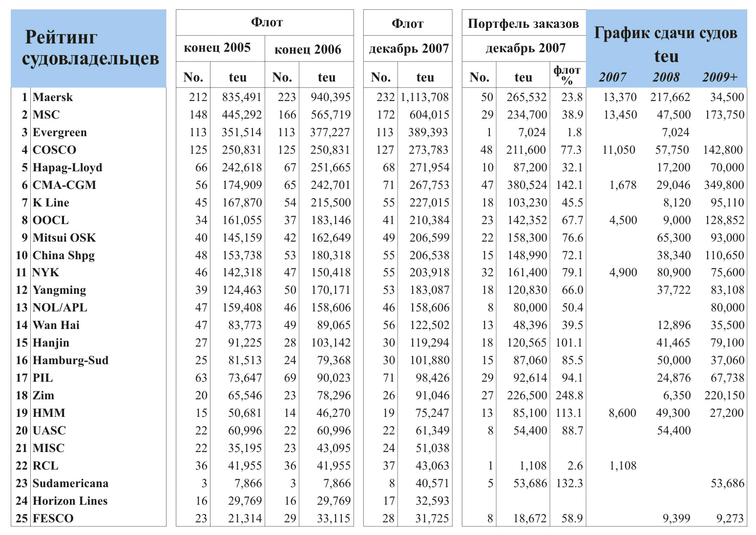Click the 'конец 2005' column header

217,48
